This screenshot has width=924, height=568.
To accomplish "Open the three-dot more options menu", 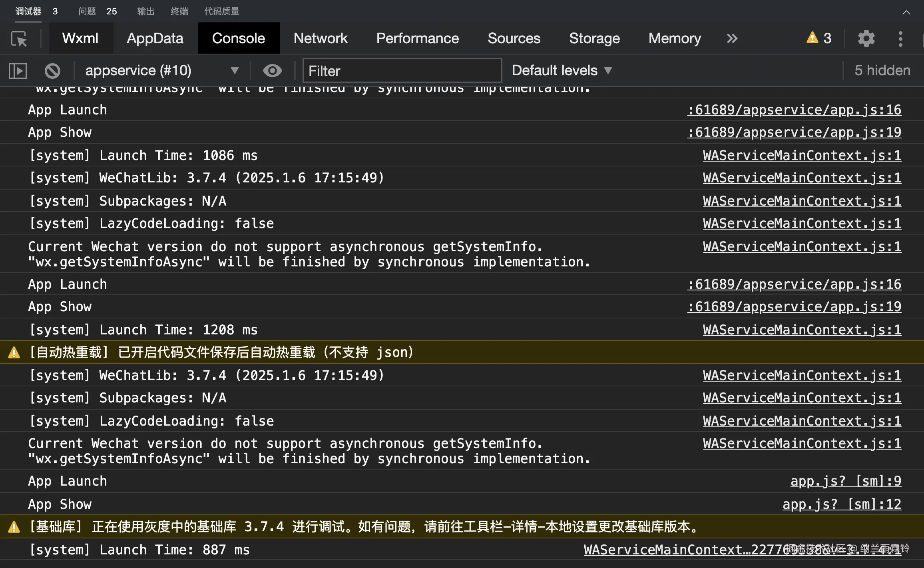I will coord(900,39).
